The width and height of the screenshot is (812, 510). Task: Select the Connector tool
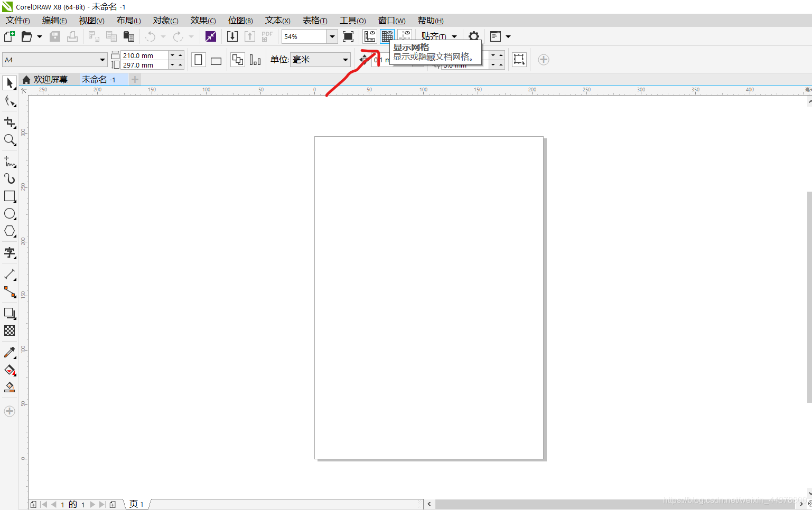(x=10, y=292)
